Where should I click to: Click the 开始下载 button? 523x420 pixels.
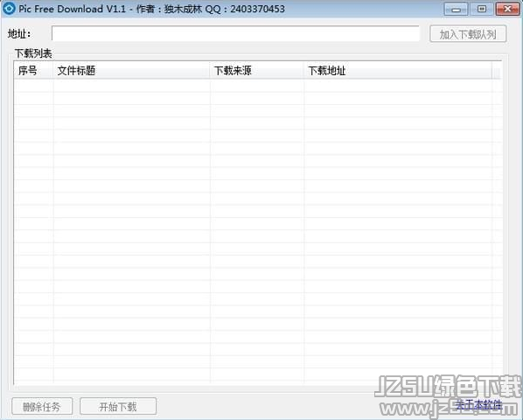pyautogui.click(x=118, y=406)
